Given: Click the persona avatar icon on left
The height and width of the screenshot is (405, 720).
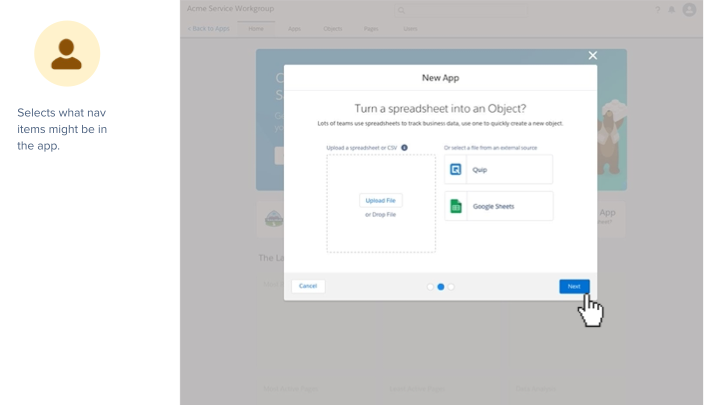Looking at the screenshot, I should click(67, 53).
